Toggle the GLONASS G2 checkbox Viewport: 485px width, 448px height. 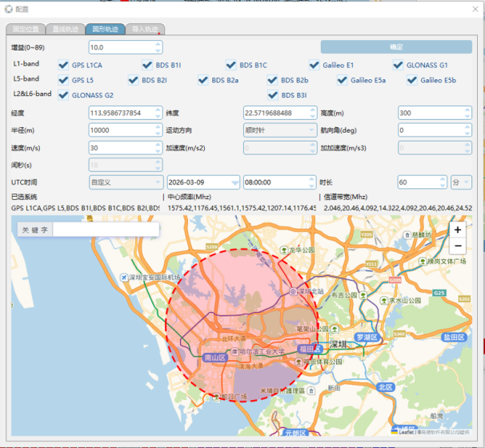(x=63, y=95)
